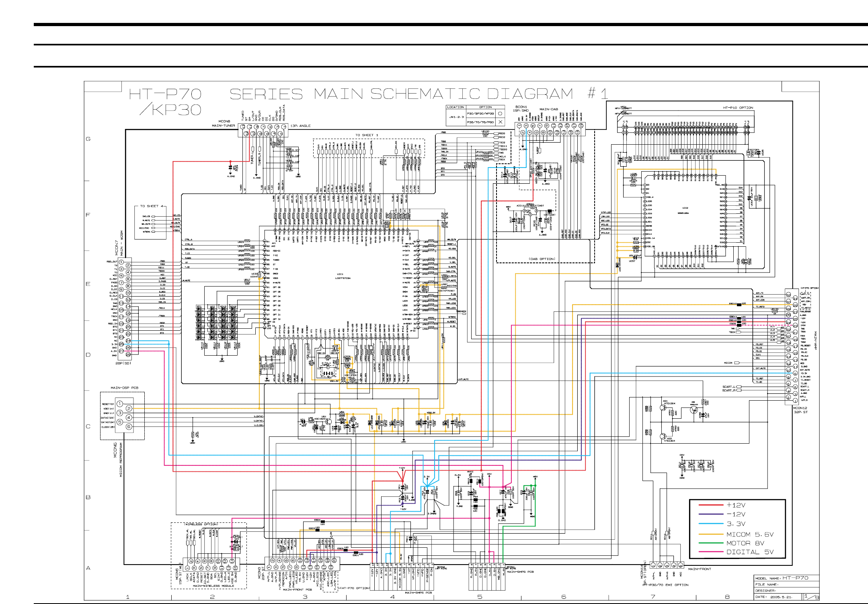Click the "MCON12" connector label
This screenshot has height=604, width=868.
tap(800, 408)
